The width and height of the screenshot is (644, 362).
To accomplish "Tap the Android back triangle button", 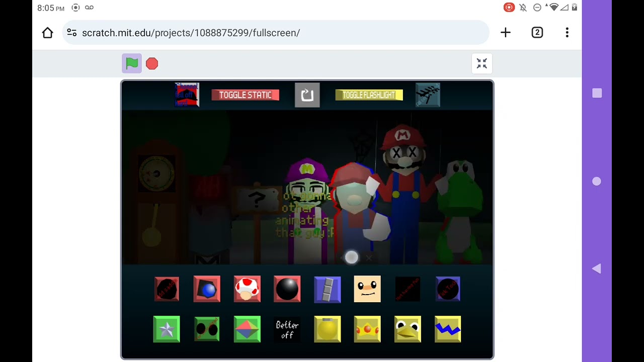I will (x=597, y=269).
